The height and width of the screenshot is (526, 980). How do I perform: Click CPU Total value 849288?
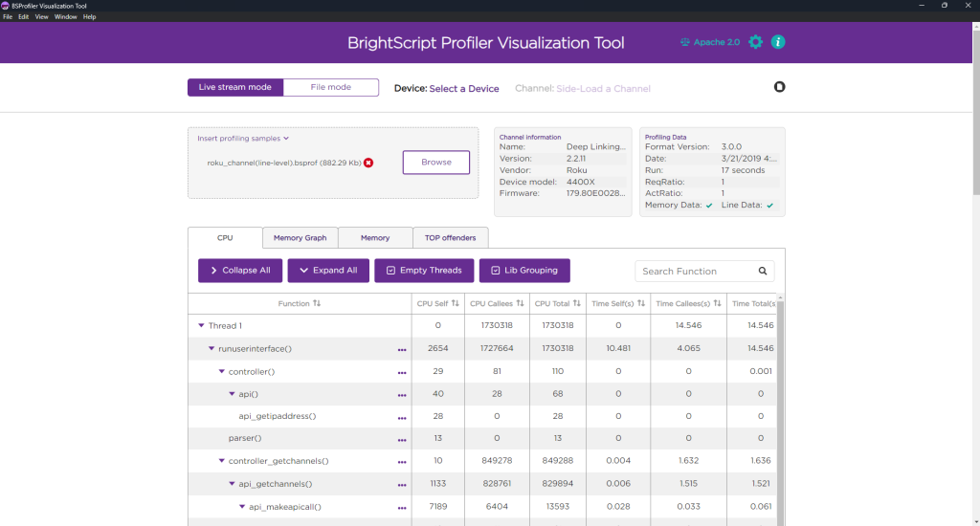click(558, 461)
